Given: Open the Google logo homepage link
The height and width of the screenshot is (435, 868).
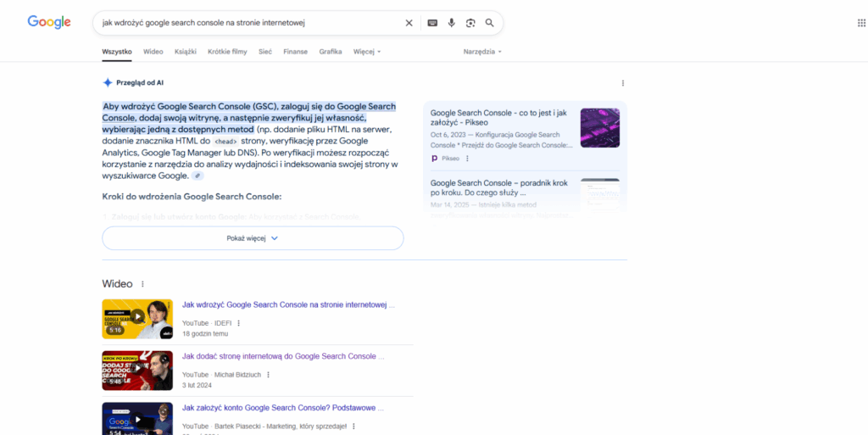Looking at the screenshot, I should [x=49, y=22].
